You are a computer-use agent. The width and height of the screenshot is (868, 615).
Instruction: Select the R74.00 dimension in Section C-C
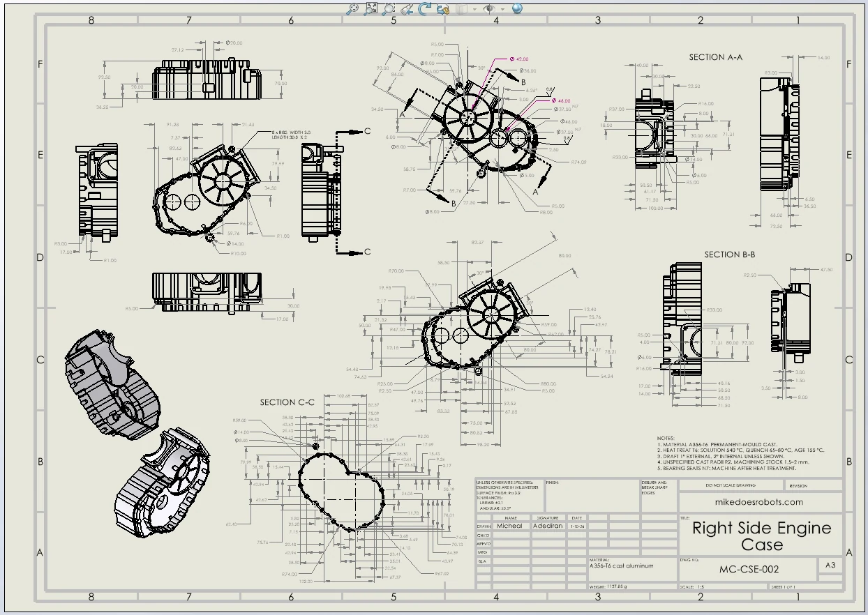click(290, 573)
